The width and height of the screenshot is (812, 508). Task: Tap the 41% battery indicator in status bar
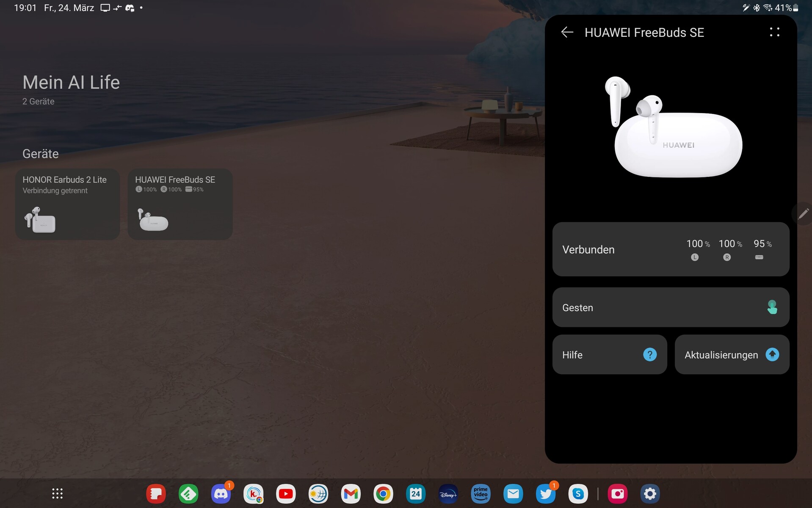tap(787, 8)
